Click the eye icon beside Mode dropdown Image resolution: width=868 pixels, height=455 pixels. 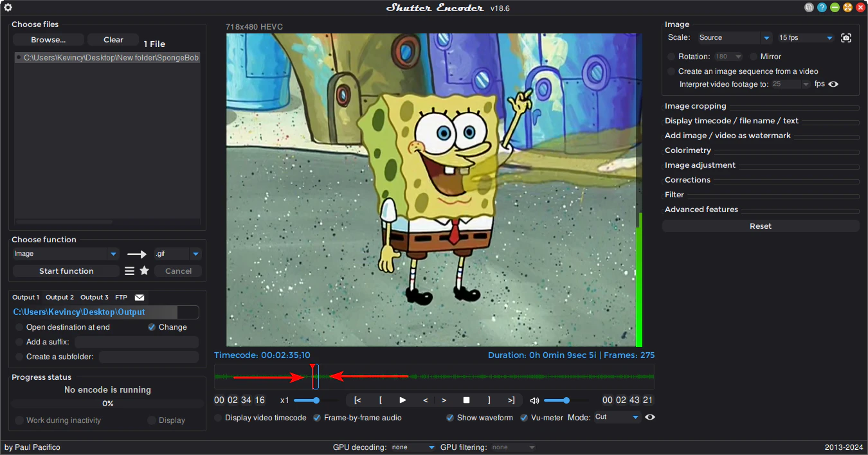(650, 417)
